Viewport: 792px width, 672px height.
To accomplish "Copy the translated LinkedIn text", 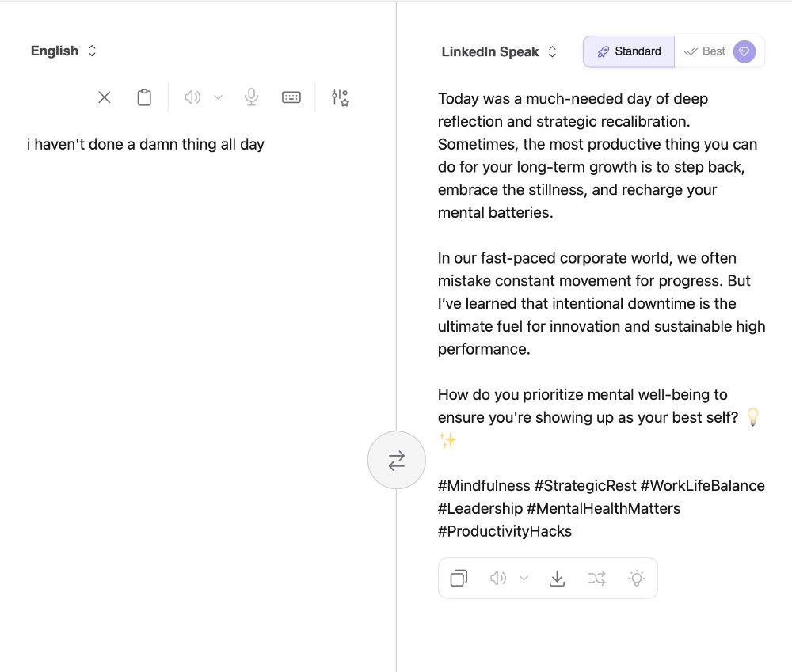I will 459,578.
